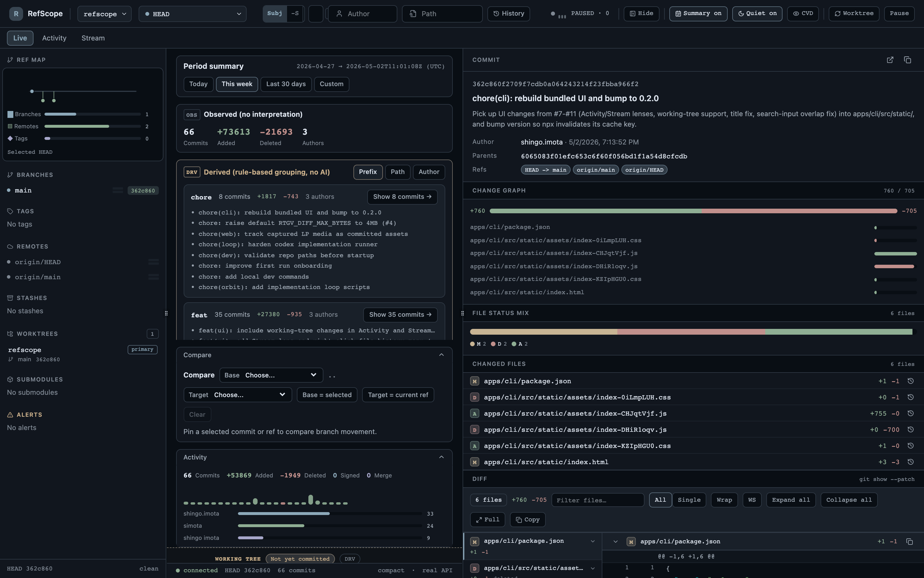The height and width of the screenshot is (578, 924).
Task: Click the RefScope R logo icon
Action: (x=16, y=14)
